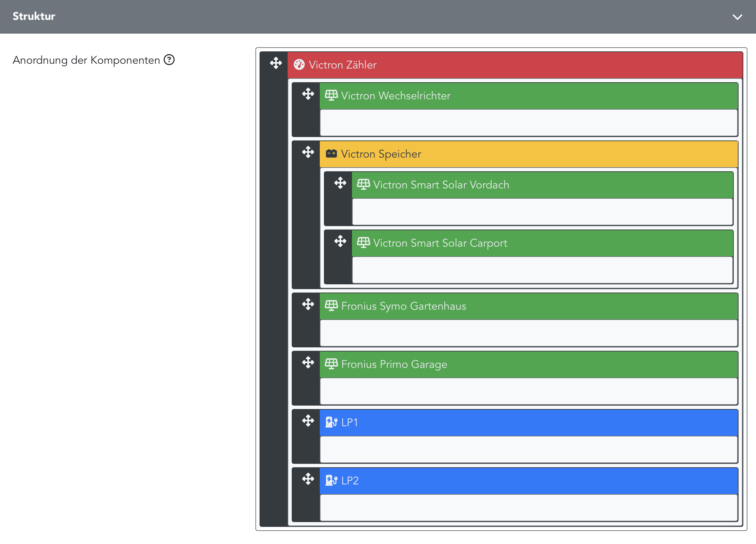Click the battery icon on Victron Speicher

(331, 154)
